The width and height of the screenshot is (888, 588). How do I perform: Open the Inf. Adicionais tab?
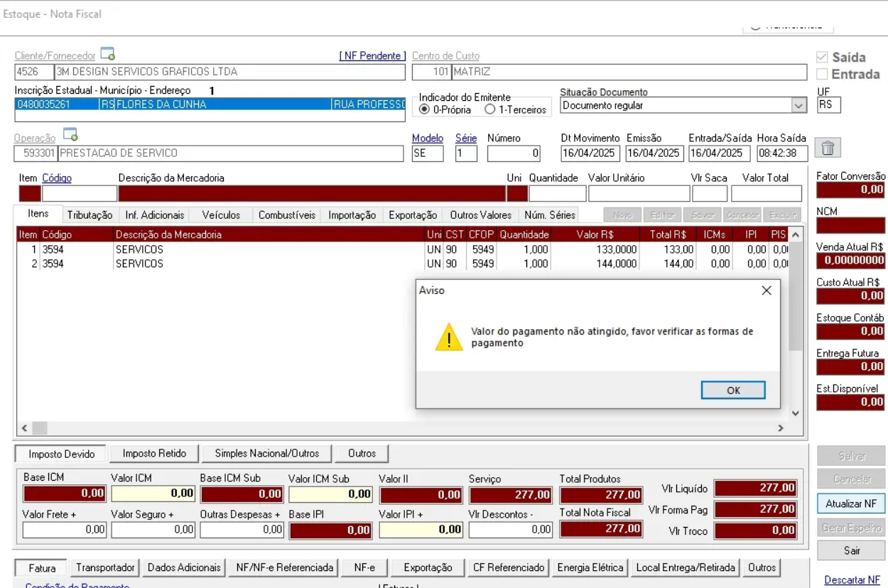[154, 215]
